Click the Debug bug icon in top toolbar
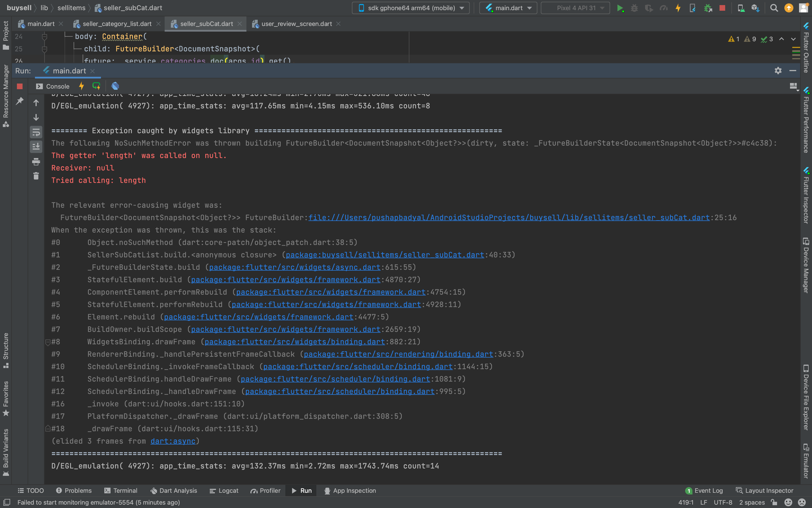Viewport: 812px width, 508px height. [x=634, y=8]
